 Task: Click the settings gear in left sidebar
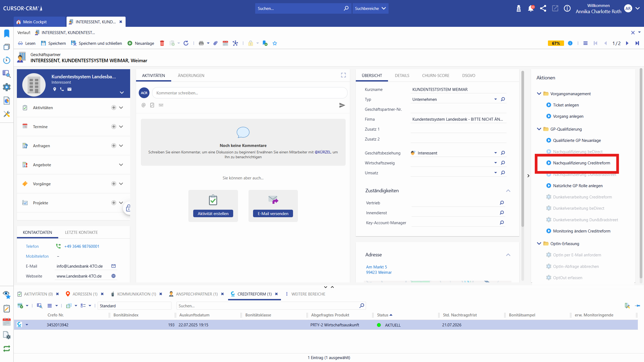click(x=7, y=87)
